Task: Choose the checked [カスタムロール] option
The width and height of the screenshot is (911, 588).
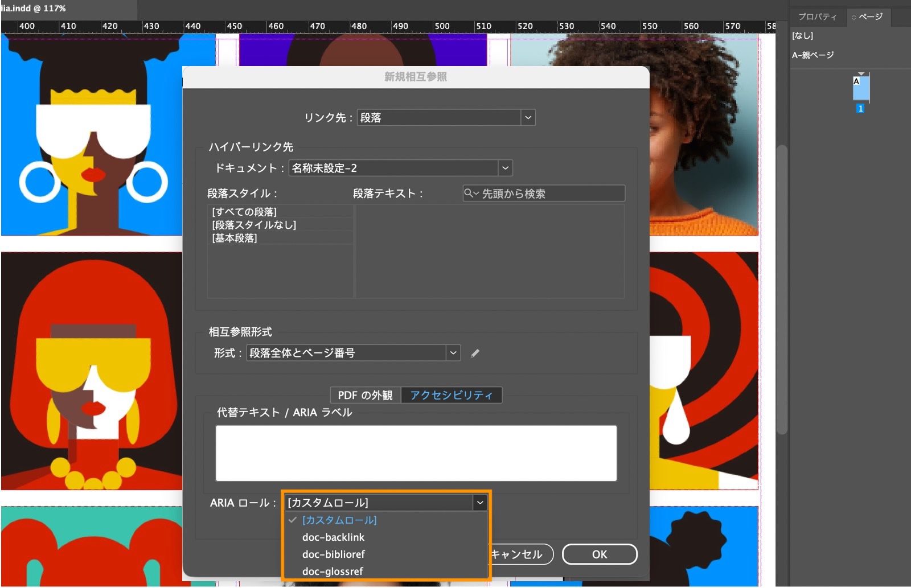Action: [339, 520]
